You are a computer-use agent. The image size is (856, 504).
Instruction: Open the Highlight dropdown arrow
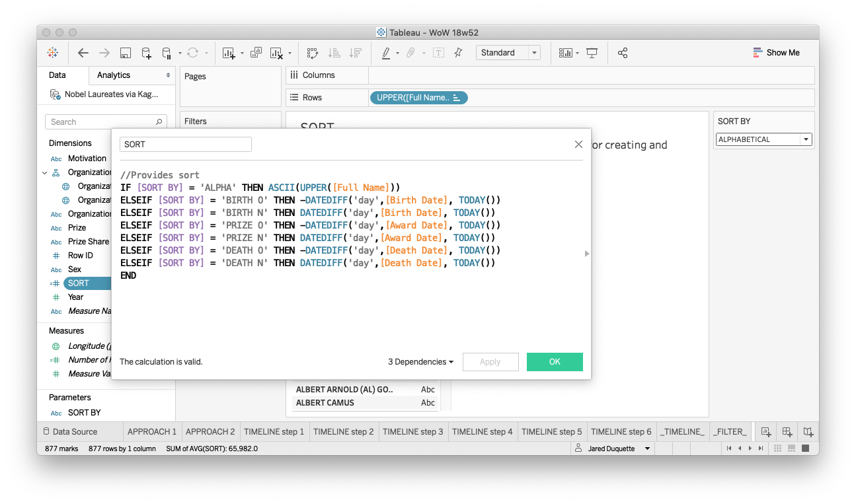[397, 54]
